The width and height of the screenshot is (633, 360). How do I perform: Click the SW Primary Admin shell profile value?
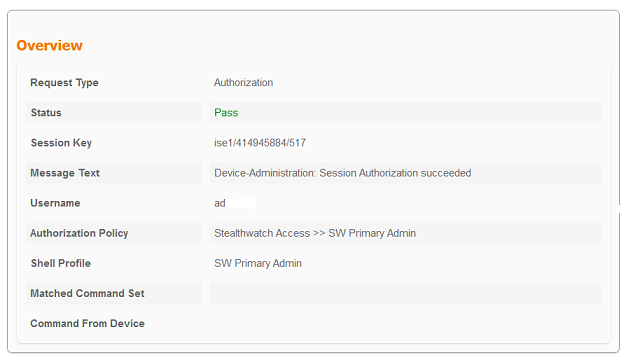[258, 264]
